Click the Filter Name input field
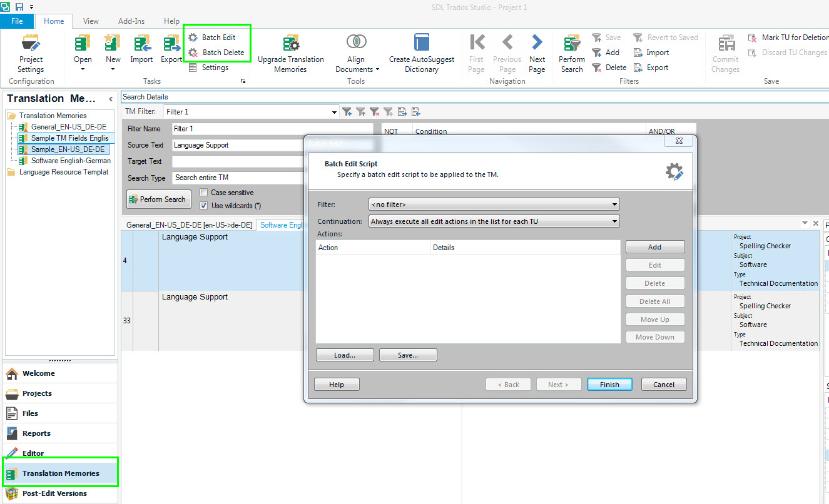Image resolution: width=829 pixels, height=504 pixels. pos(273,129)
